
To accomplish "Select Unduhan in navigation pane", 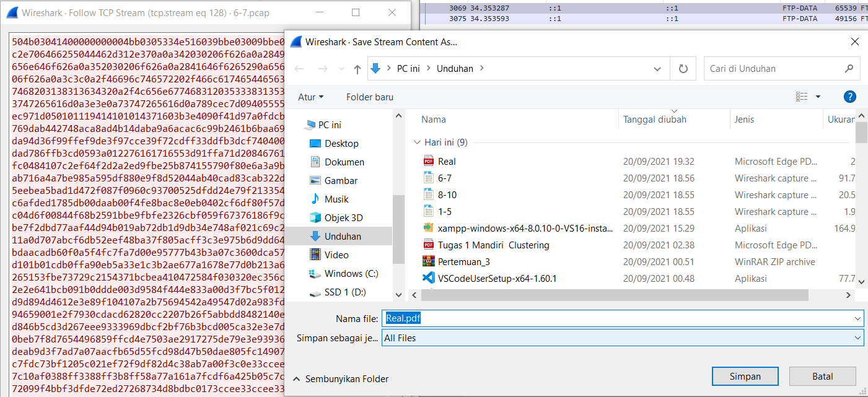I will tap(343, 236).
